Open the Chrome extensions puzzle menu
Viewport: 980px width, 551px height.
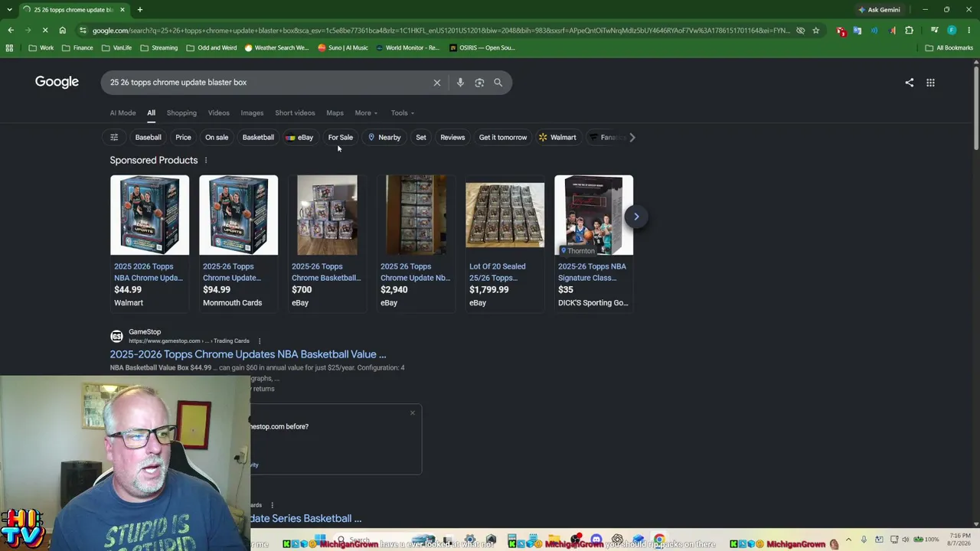(x=910, y=31)
